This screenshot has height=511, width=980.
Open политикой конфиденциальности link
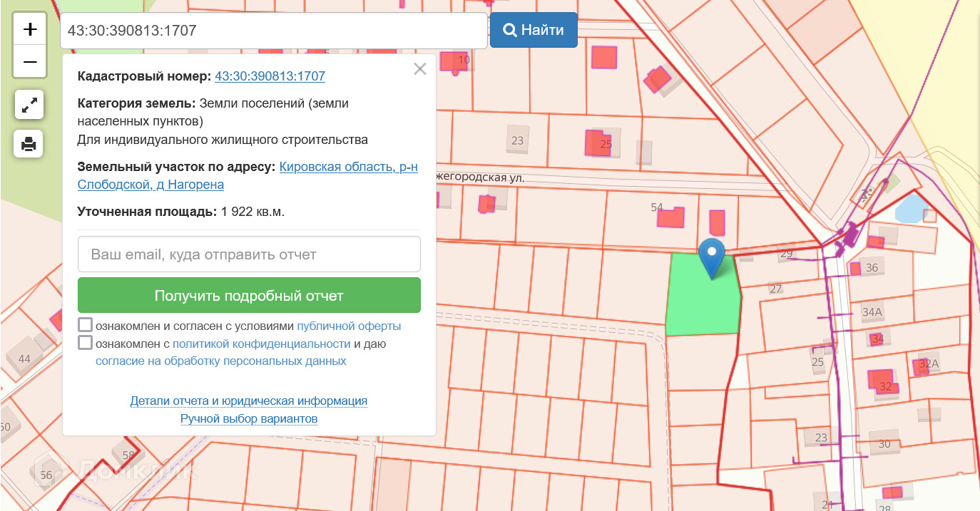pyautogui.click(x=261, y=344)
